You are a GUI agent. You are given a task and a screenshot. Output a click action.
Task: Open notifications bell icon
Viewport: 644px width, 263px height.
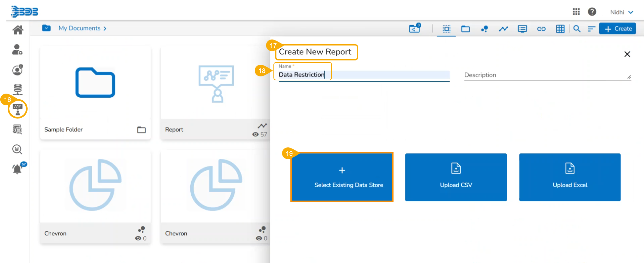click(17, 169)
